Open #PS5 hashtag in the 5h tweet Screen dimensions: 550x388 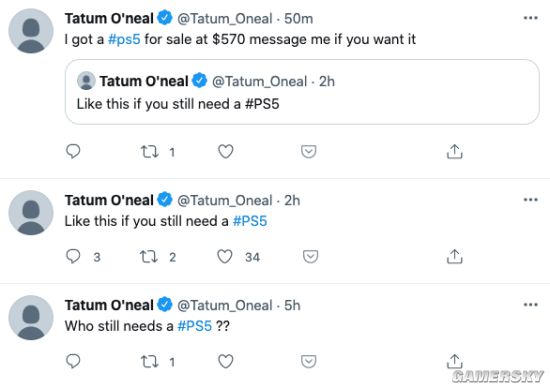[195, 326]
